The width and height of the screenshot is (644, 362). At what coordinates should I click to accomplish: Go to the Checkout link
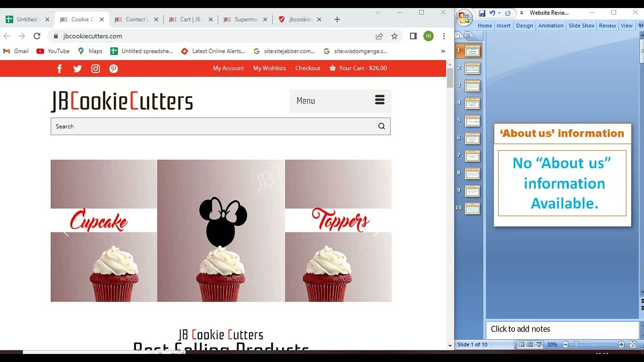pos(307,68)
